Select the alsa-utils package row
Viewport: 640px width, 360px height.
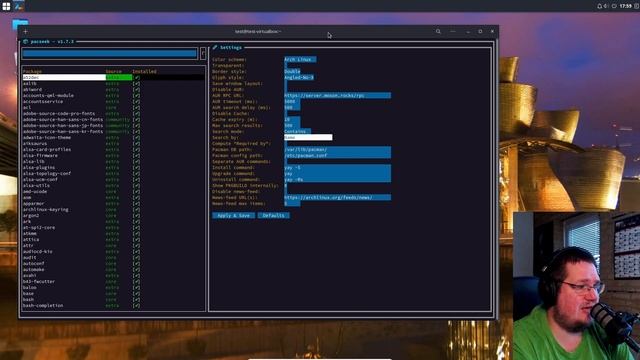[113, 186]
